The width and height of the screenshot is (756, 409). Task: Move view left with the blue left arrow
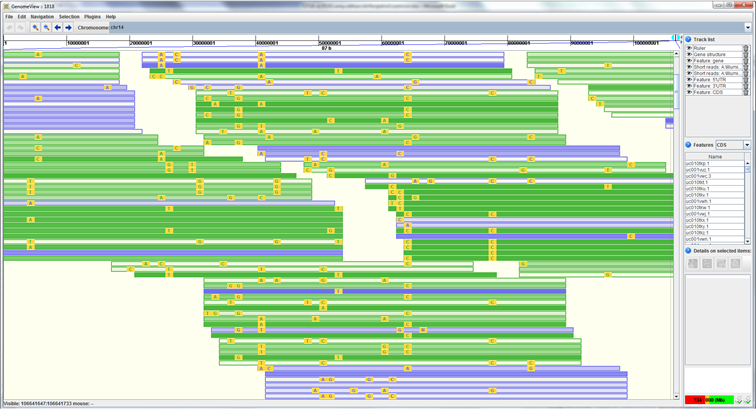(57, 27)
